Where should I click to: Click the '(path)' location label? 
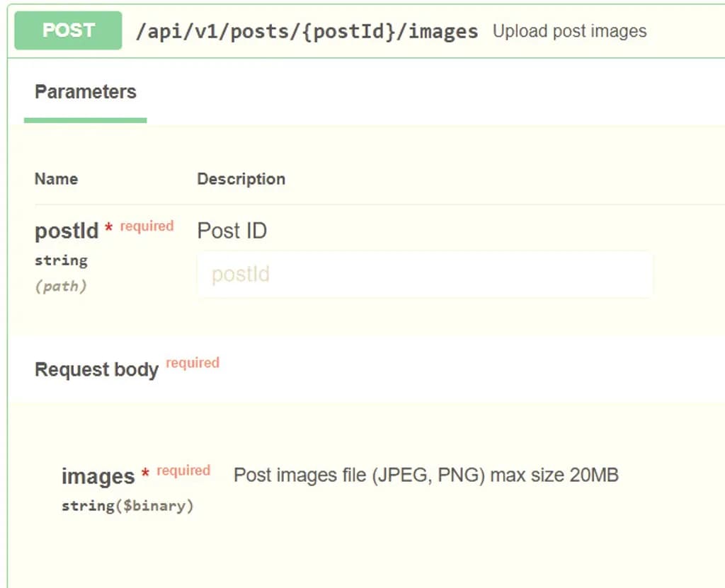click(61, 287)
